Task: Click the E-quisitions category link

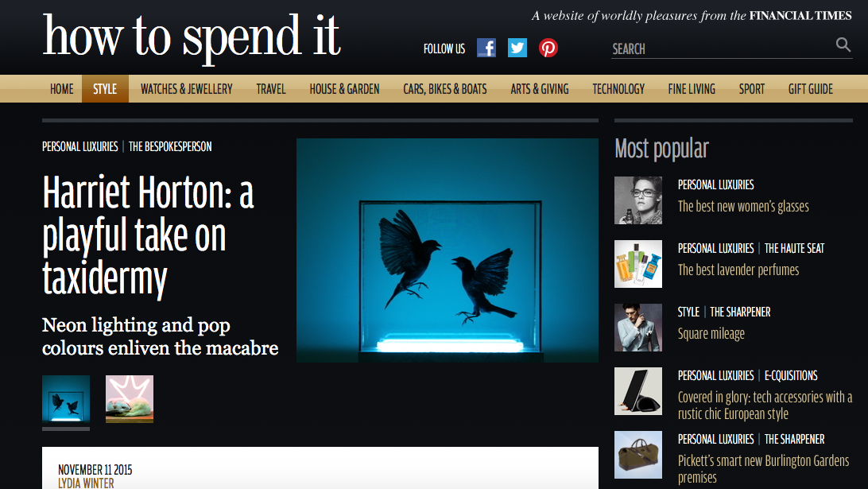Action: click(790, 375)
